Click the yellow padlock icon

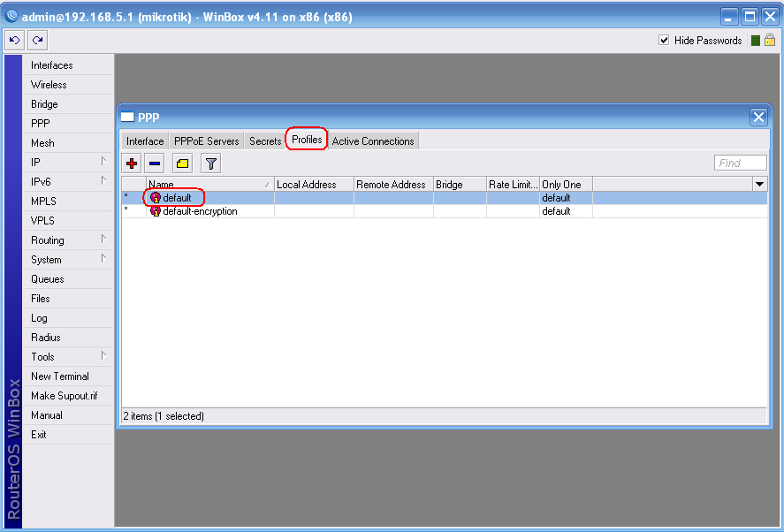tap(770, 40)
